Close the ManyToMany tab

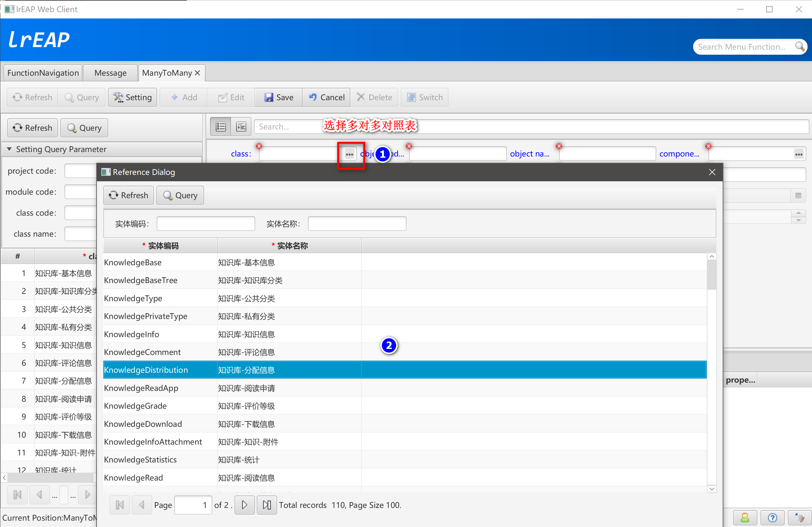tap(197, 73)
